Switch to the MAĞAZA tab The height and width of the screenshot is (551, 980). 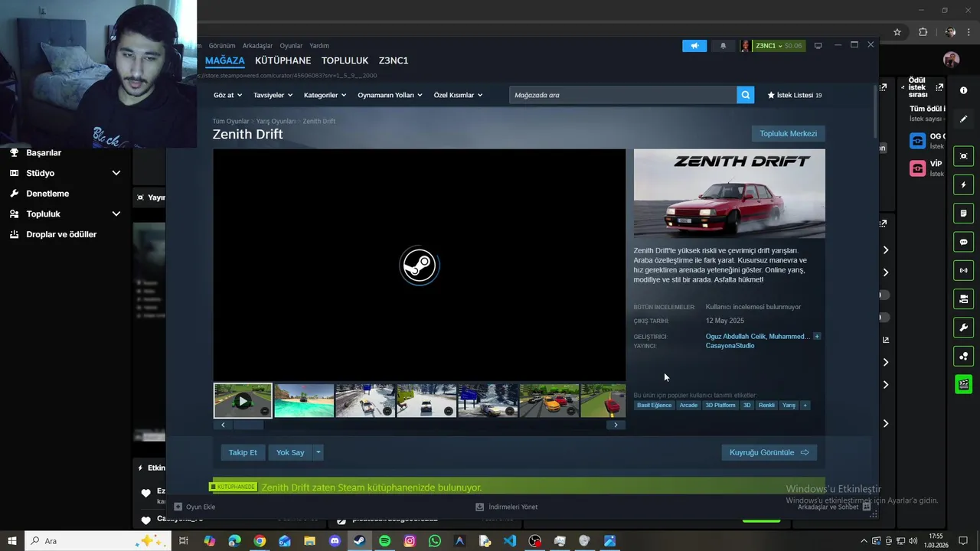(x=225, y=60)
